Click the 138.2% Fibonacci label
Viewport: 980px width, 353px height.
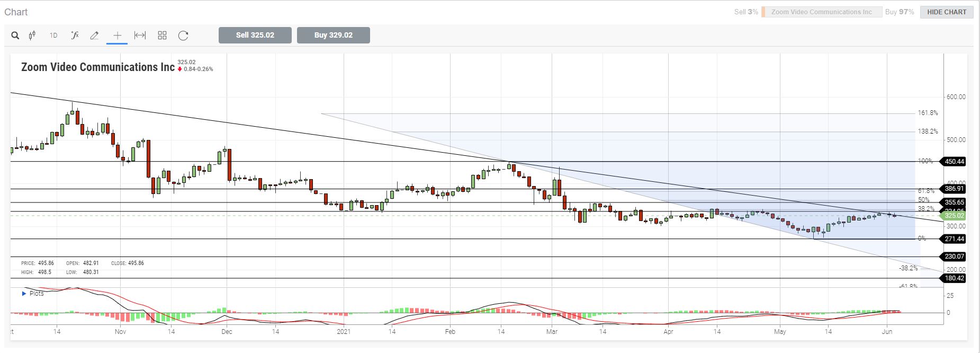click(928, 131)
